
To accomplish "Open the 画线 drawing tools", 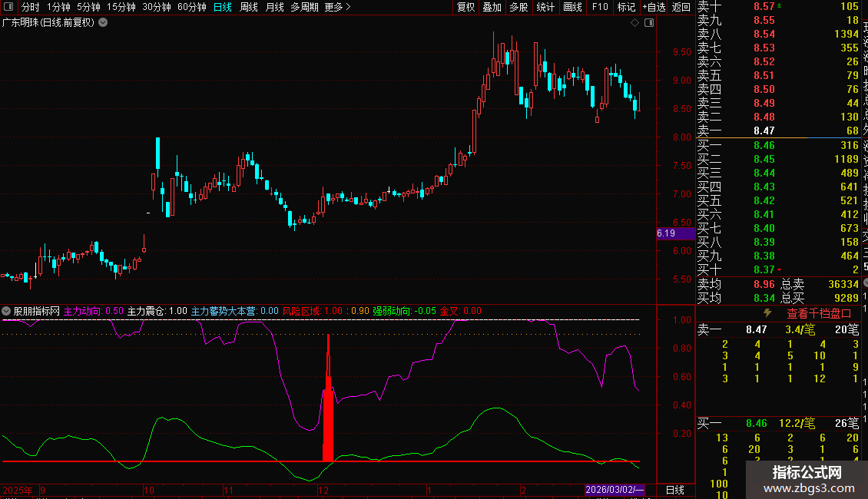I will tap(572, 7).
